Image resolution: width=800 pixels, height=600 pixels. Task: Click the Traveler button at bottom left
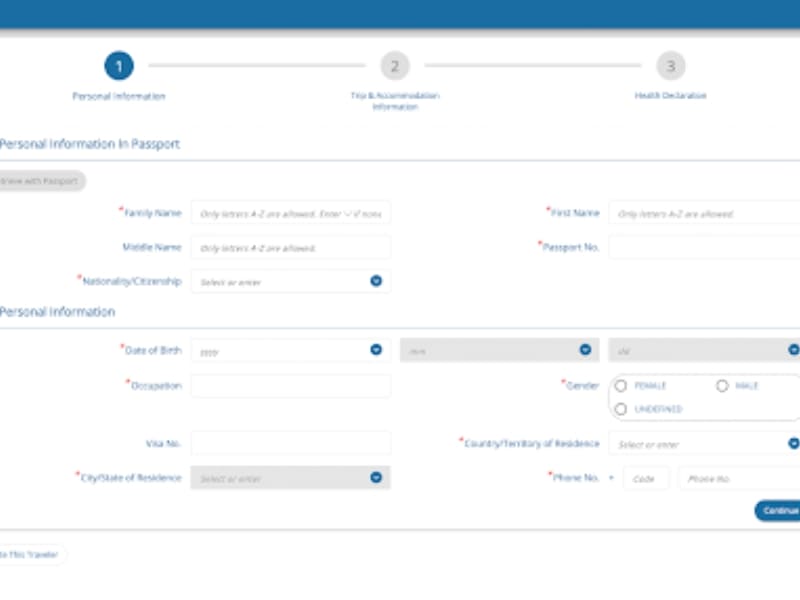coord(32,555)
